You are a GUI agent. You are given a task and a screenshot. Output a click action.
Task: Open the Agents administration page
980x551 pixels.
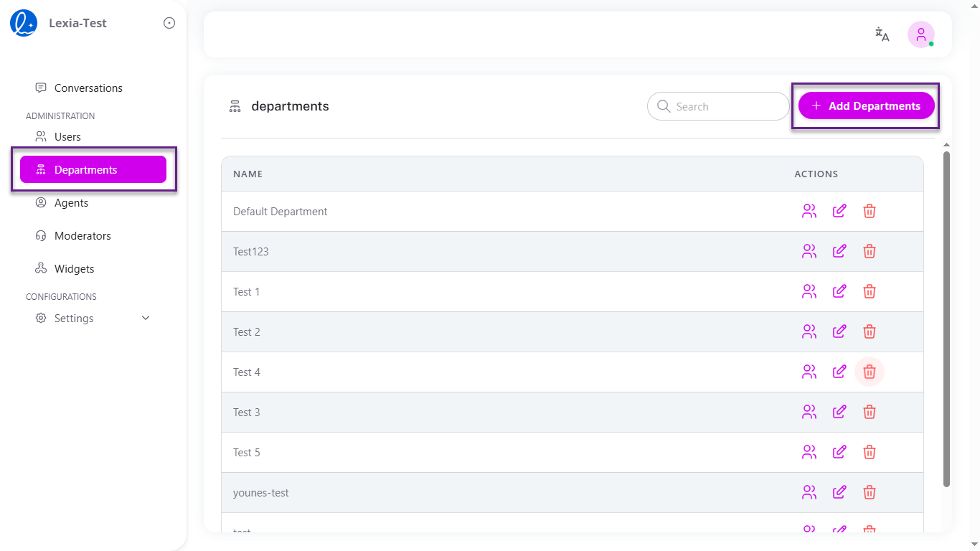pos(71,202)
